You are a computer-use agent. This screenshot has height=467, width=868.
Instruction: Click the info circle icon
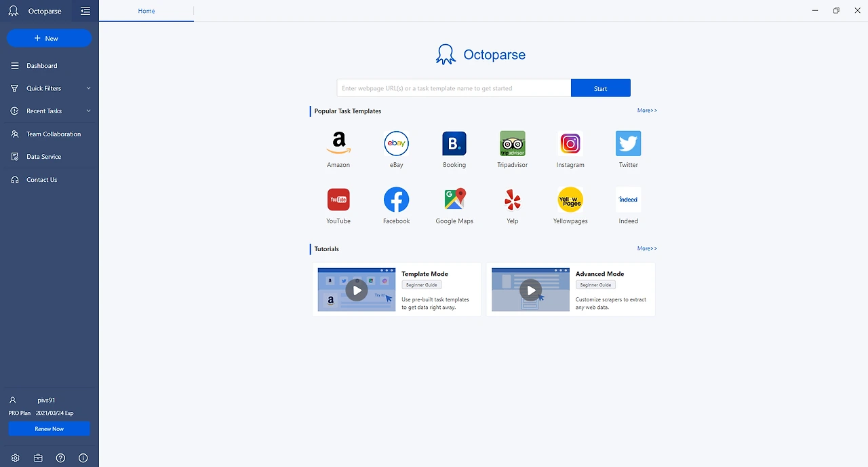pos(83,458)
